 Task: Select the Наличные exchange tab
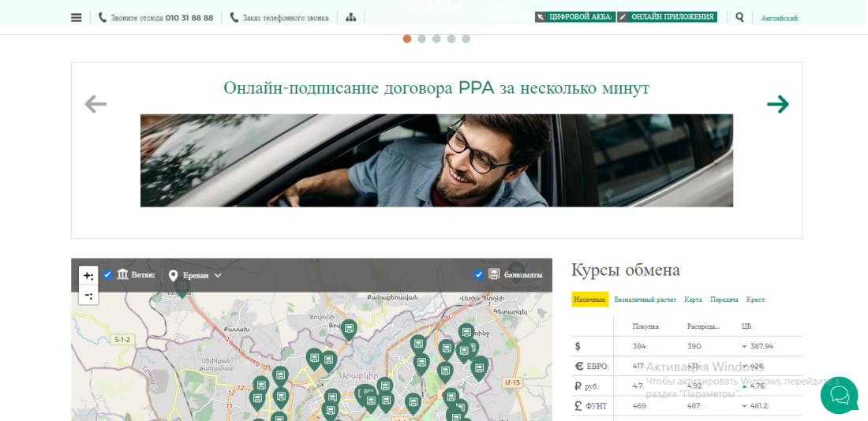coord(590,300)
